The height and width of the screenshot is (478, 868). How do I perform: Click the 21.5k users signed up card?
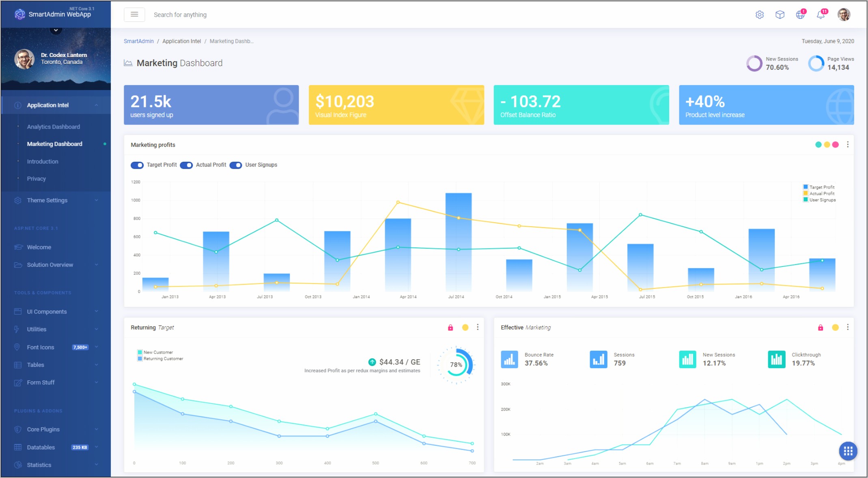pyautogui.click(x=211, y=105)
